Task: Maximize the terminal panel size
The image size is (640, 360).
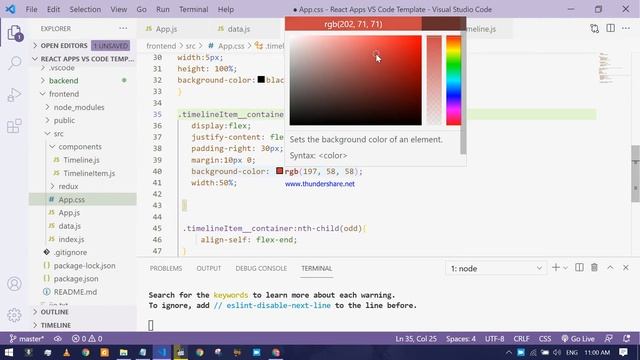Action: pyautogui.click(x=610, y=268)
